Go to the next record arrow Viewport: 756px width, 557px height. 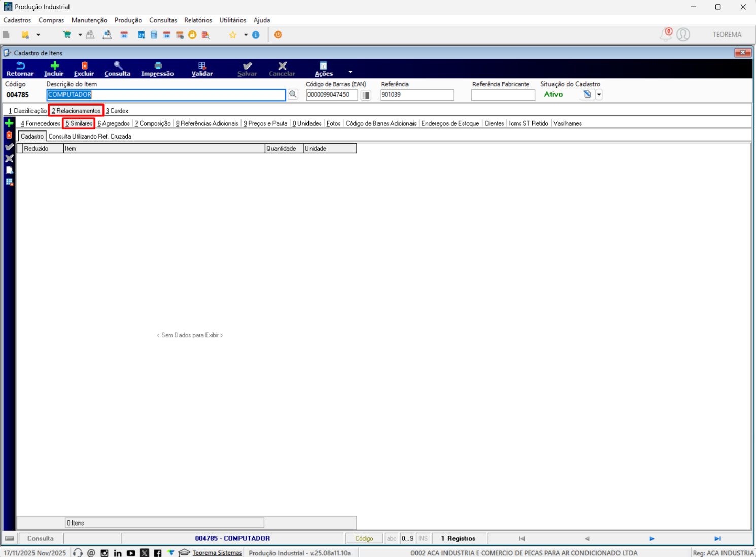pos(652,538)
